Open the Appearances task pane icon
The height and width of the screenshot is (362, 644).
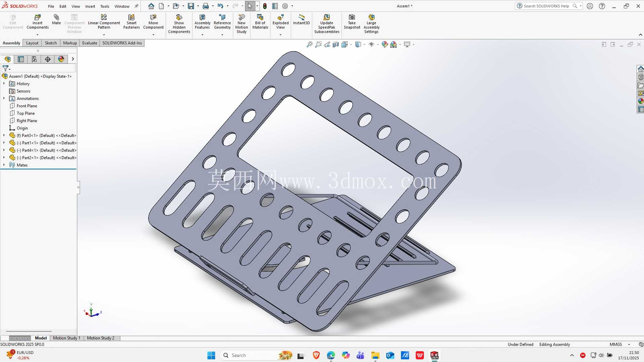point(641,101)
